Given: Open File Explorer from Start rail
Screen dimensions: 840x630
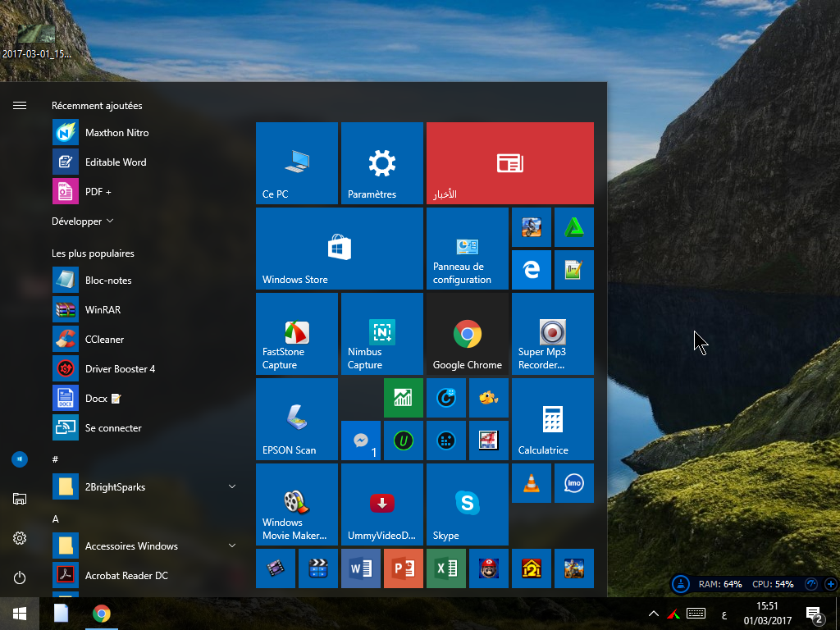Looking at the screenshot, I should tap(20, 499).
